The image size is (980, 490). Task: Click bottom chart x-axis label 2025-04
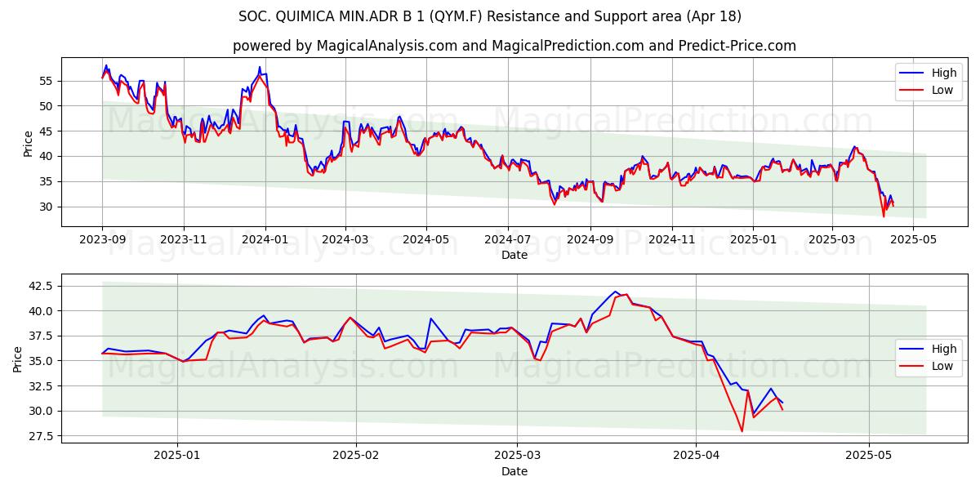coord(697,457)
